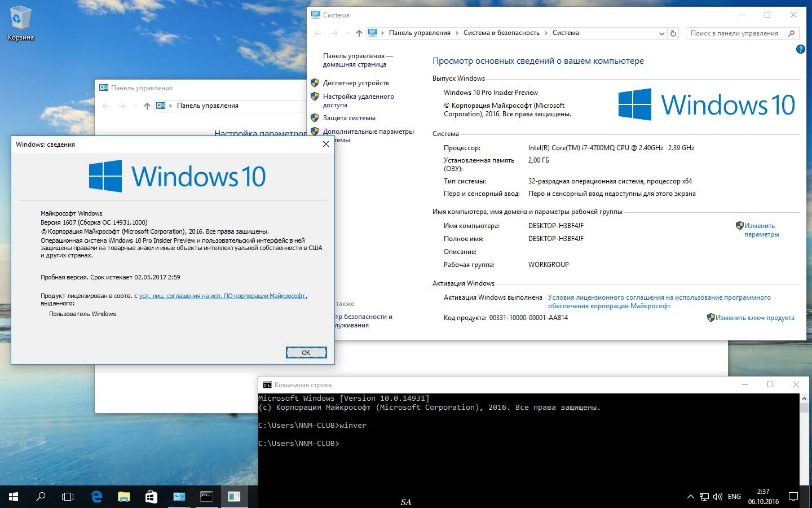Open Защита системы link
The height and width of the screenshot is (508, 812).
tap(349, 118)
